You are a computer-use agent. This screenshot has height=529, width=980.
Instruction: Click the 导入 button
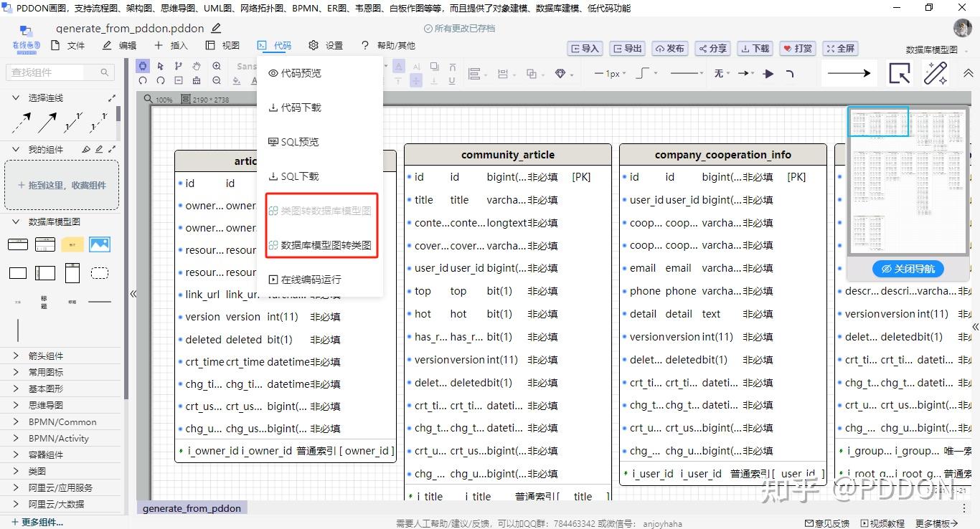coord(584,48)
